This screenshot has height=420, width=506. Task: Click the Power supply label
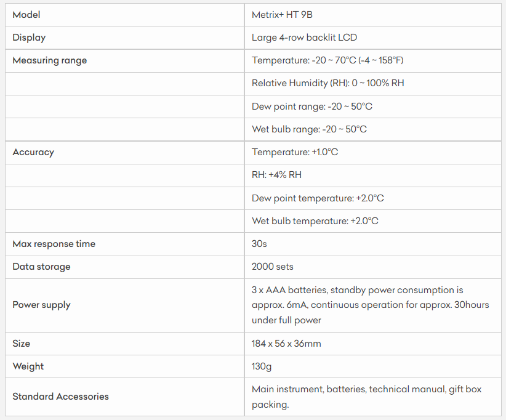(41, 305)
